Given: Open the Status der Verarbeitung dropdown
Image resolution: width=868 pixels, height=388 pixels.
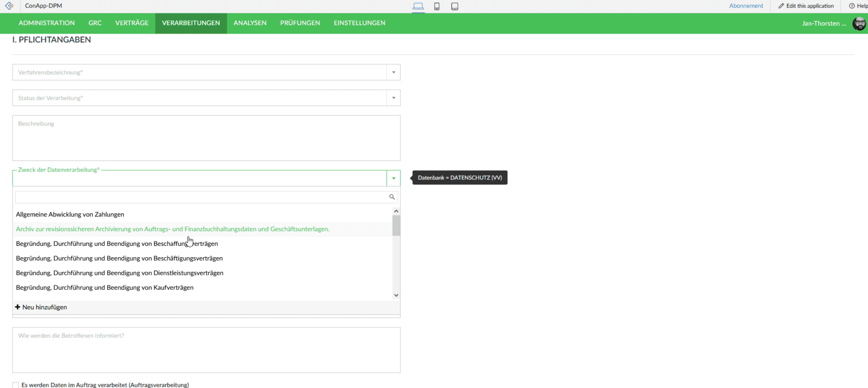Looking at the screenshot, I should coord(393,98).
